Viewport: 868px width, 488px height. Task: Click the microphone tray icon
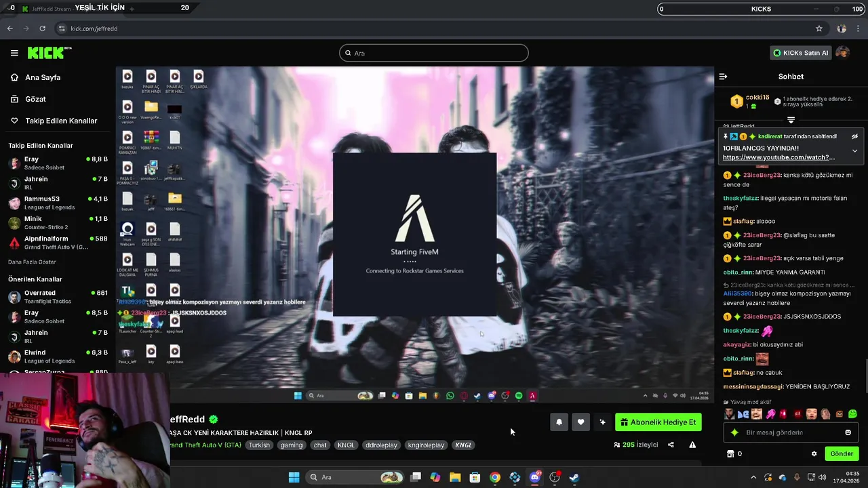pyautogui.click(x=797, y=477)
